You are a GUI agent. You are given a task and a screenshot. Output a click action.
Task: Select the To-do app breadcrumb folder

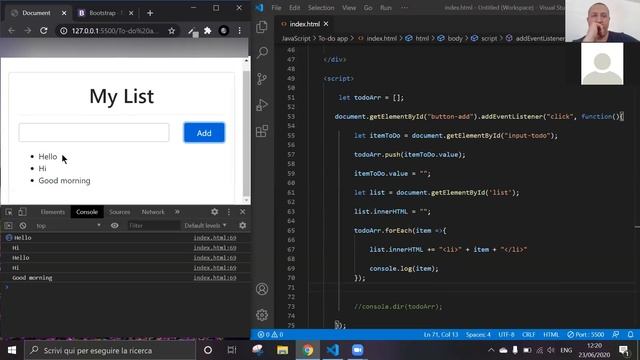coord(333,38)
